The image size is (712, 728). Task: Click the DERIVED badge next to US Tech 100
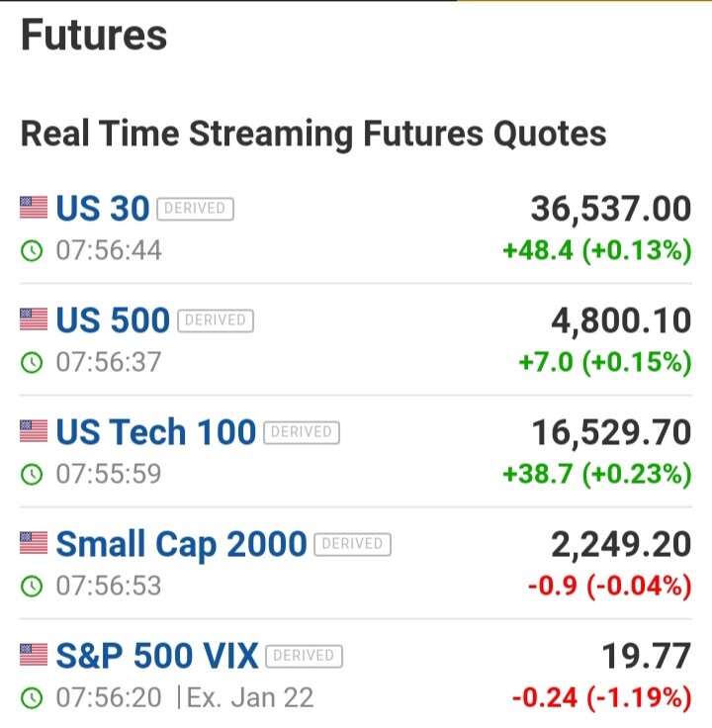pos(302,432)
